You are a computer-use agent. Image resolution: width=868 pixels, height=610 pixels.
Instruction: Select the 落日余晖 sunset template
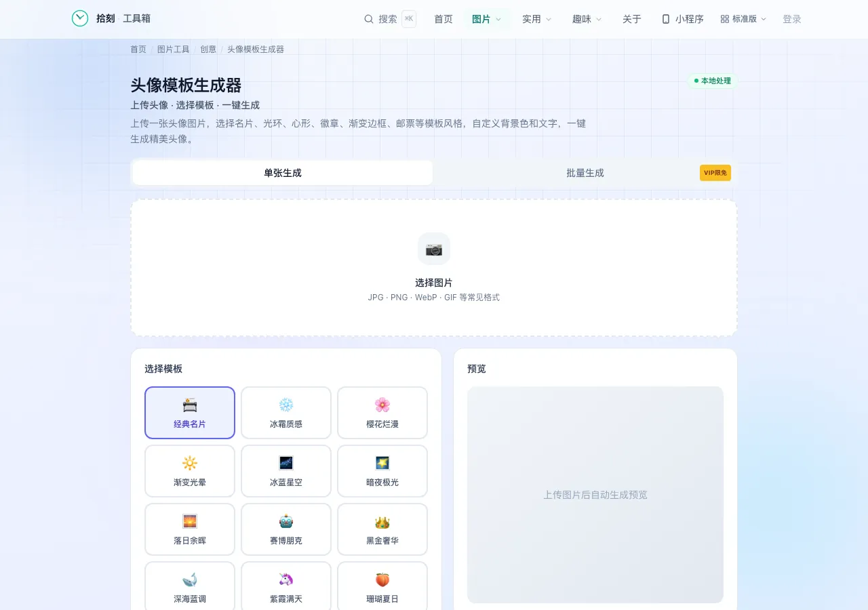(190, 529)
